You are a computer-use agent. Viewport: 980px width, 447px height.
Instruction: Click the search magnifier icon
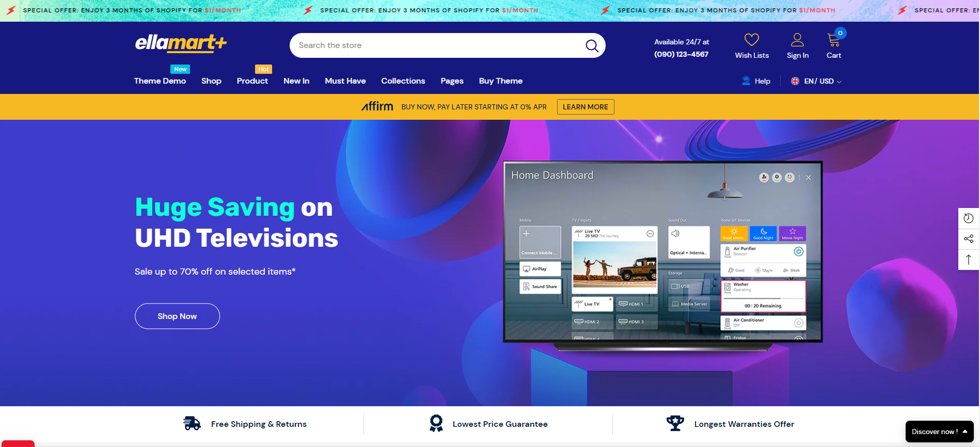point(592,46)
